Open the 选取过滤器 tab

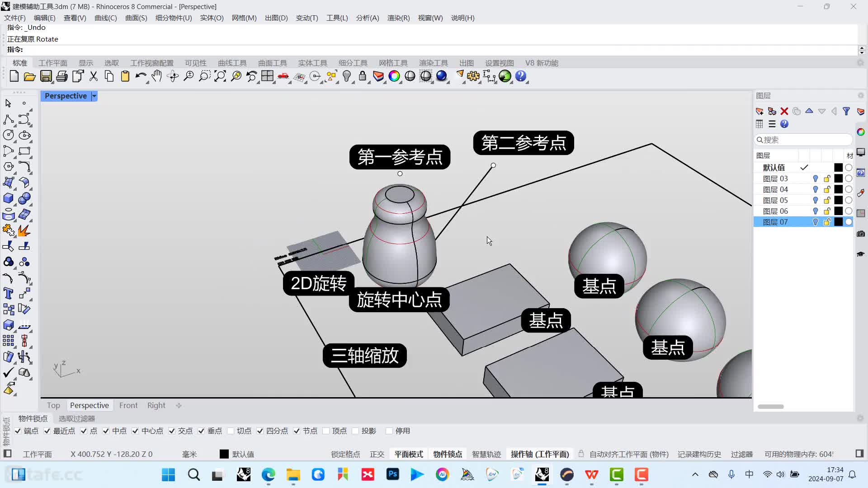(x=77, y=418)
